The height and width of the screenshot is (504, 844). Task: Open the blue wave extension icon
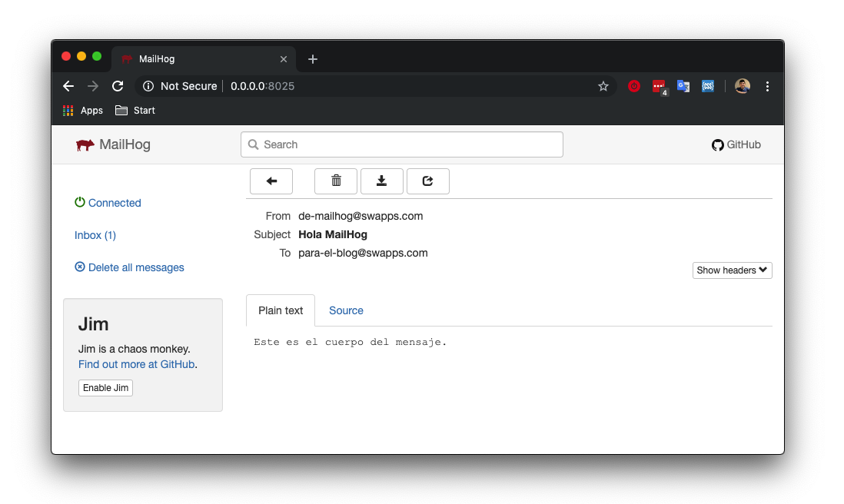pos(708,86)
